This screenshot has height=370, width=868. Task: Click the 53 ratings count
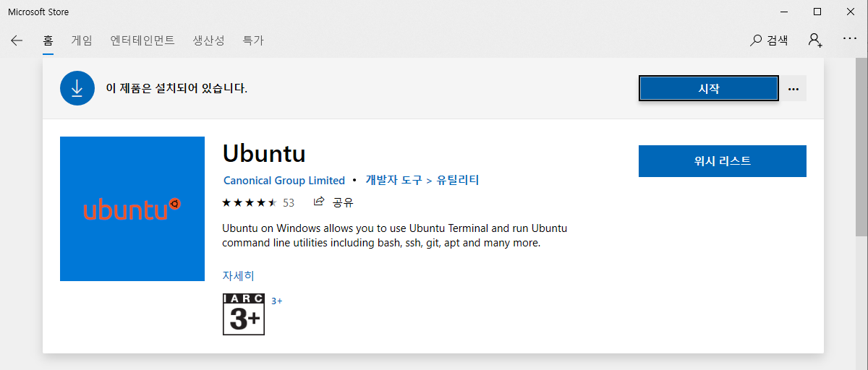[289, 202]
